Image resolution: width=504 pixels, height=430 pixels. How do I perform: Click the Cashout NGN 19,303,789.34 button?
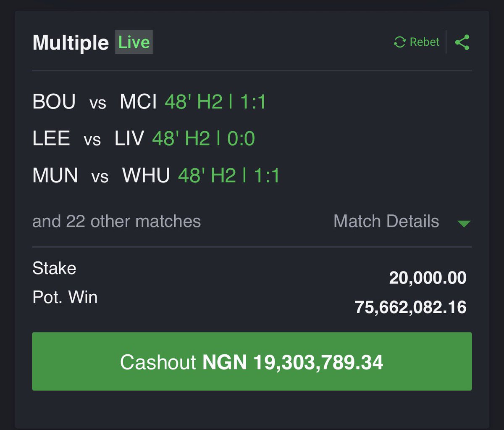click(x=252, y=361)
